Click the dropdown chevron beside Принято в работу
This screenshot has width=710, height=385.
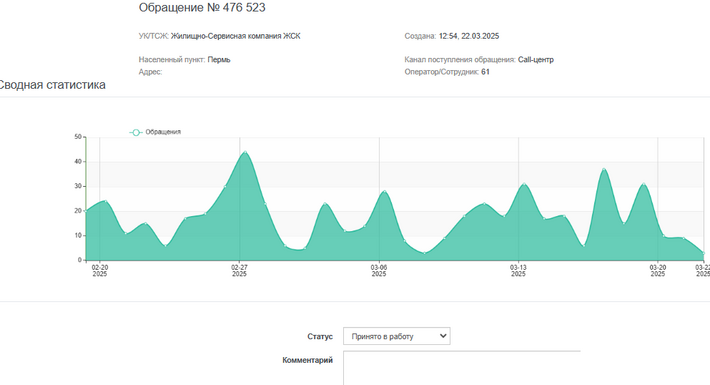click(x=443, y=336)
